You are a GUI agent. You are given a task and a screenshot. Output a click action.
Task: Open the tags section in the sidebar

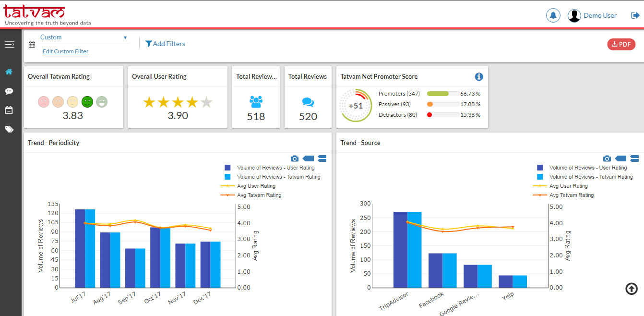pos(9,128)
